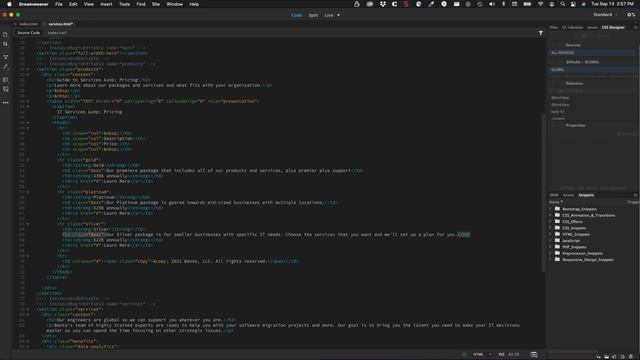640x360 pixels.
Task: Expand the JavaScript folder arrow
Action: coord(550,240)
